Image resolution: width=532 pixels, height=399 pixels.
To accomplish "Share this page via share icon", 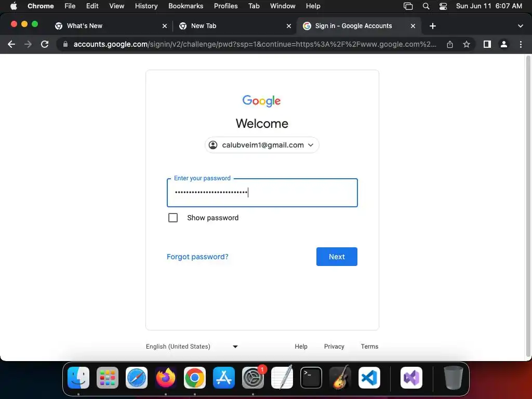I will 450,44.
